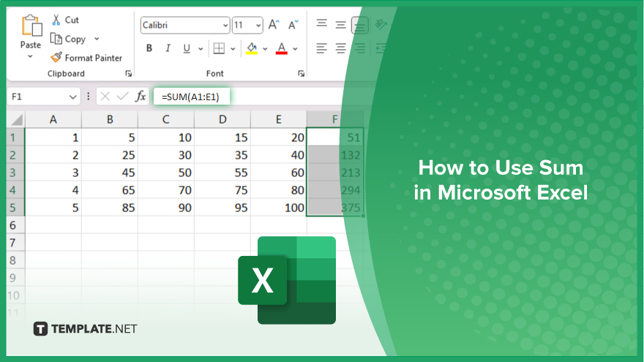
Task: Select row 3 header
Action: (15, 173)
